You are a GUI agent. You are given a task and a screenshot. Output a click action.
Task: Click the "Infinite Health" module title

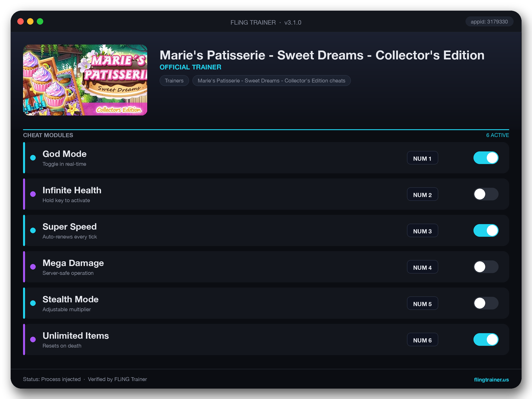point(72,190)
